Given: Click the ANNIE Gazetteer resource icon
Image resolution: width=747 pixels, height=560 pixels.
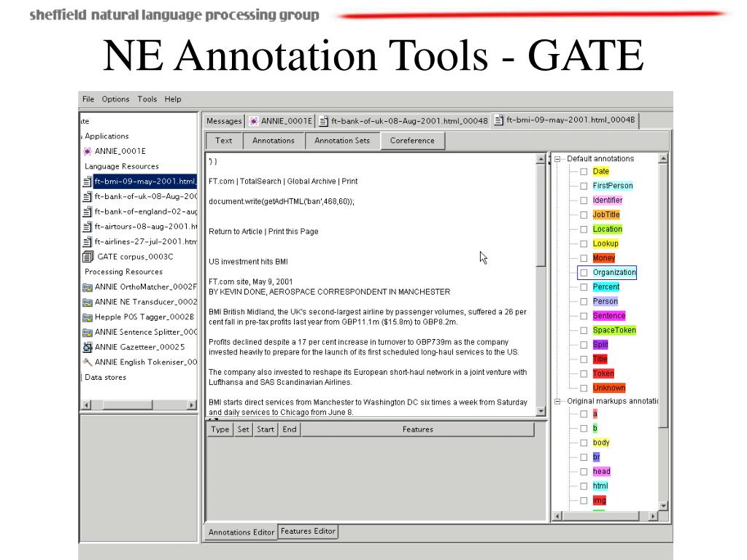Looking at the screenshot, I should (88, 347).
